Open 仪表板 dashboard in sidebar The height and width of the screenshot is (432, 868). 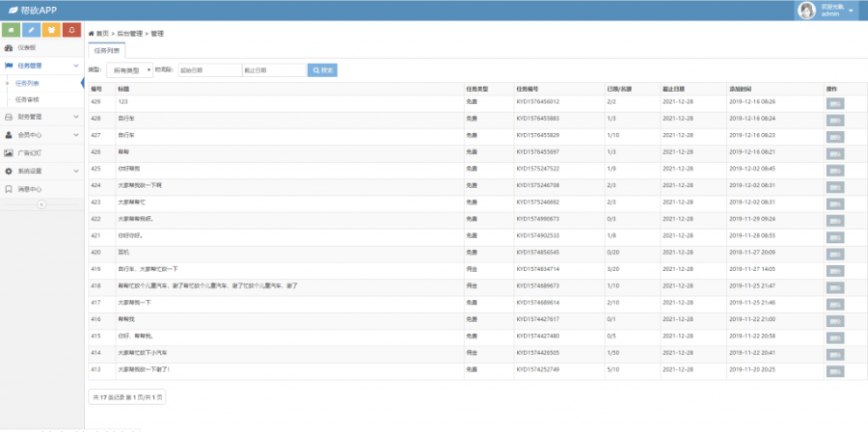(x=27, y=47)
